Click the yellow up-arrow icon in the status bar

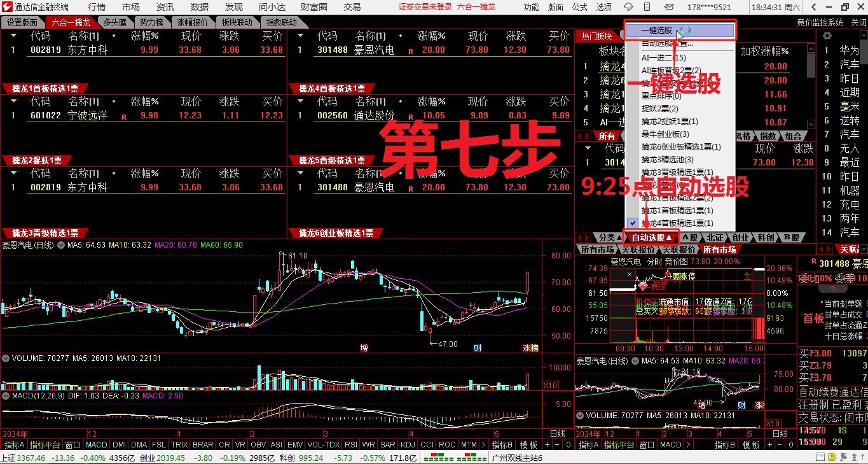(832, 456)
